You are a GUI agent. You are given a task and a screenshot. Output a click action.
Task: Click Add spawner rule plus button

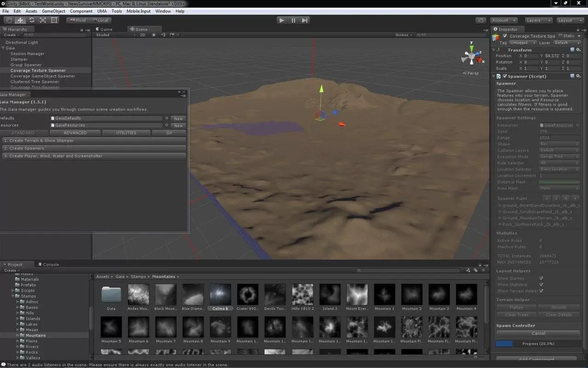pyautogui.click(x=576, y=198)
